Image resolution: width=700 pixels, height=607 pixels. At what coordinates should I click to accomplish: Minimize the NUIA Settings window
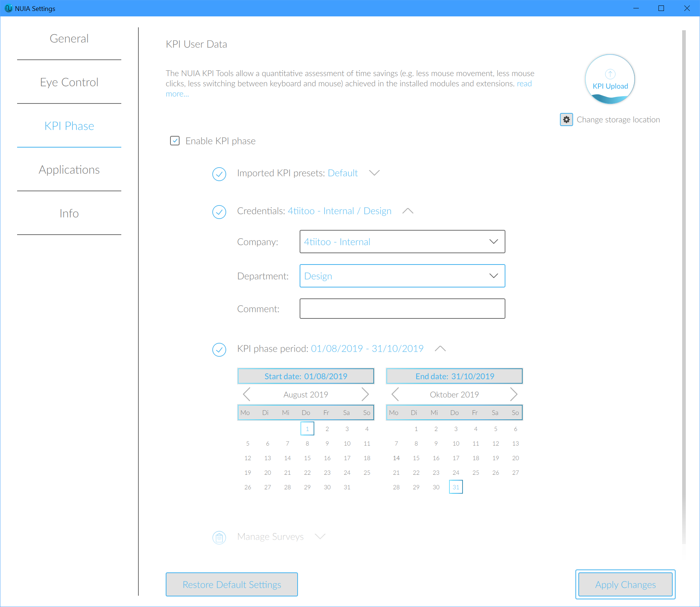pos(636,8)
